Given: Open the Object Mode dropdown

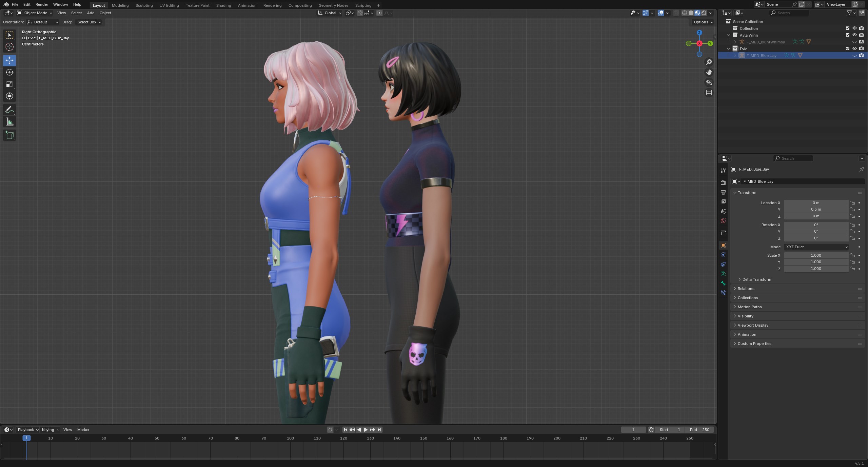Looking at the screenshot, I should (x=35, y=13).
